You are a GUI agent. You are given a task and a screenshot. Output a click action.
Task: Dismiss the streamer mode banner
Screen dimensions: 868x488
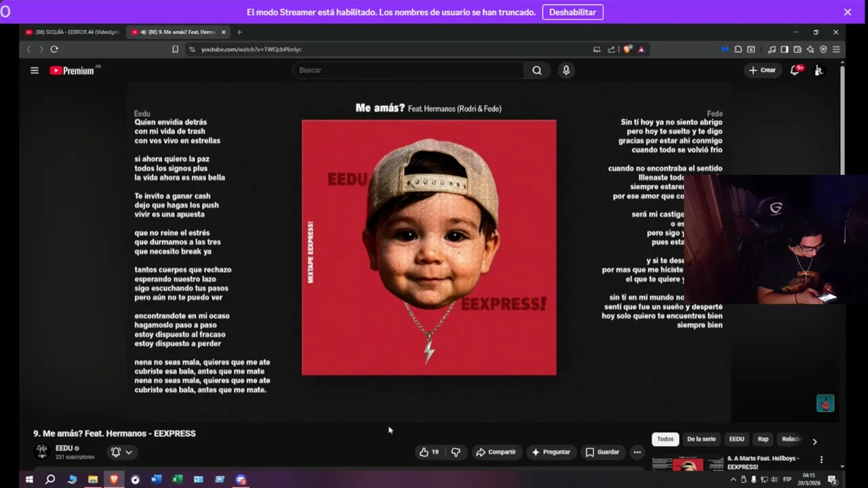pos(848,12)
